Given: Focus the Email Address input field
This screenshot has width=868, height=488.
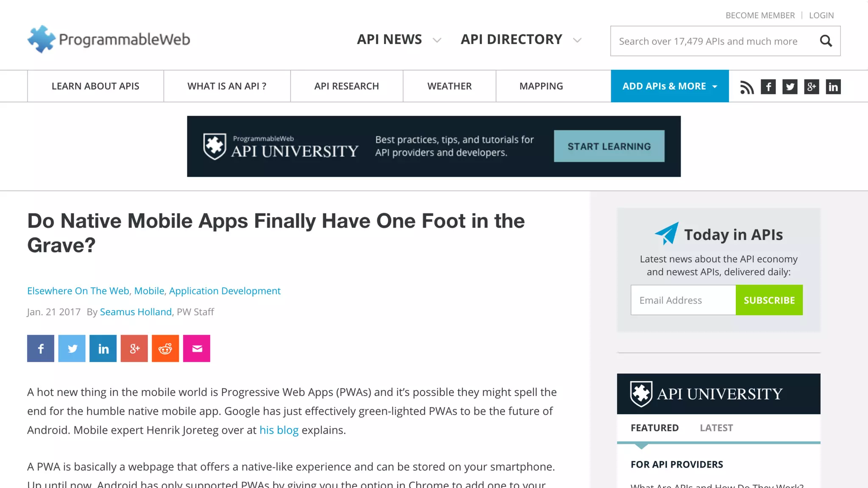Looking at the screenshot, I should [683, 300].
